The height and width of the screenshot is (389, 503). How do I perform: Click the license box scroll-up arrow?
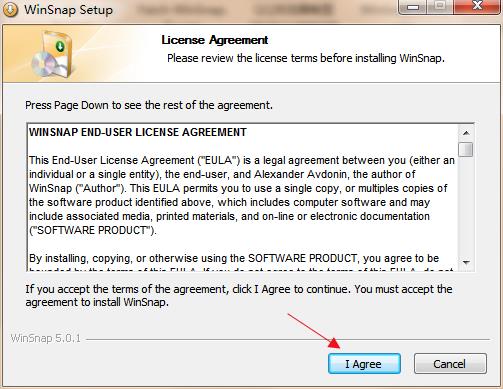[x=466, y=133]
